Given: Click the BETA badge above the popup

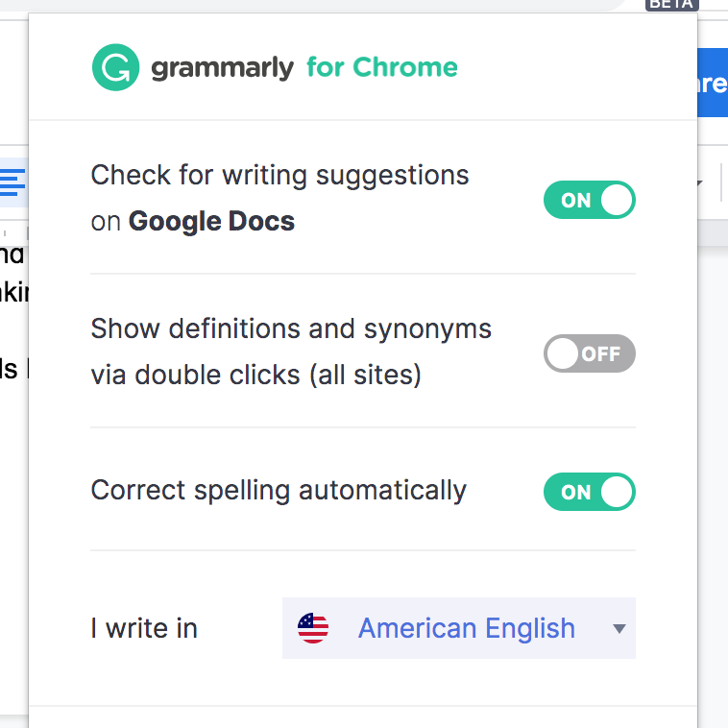Looking at the screenshot, I should (672, 5).
